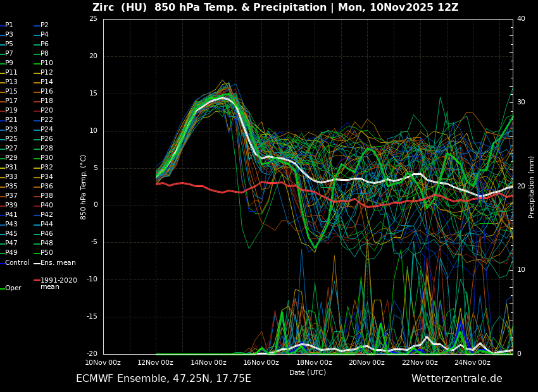Click the Oper legend entry

[x=13, y=288]
